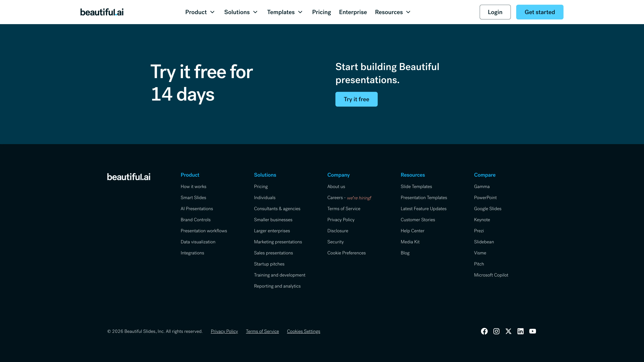
Task: Open Disclosure footer link
Action: tap(338, 231)
